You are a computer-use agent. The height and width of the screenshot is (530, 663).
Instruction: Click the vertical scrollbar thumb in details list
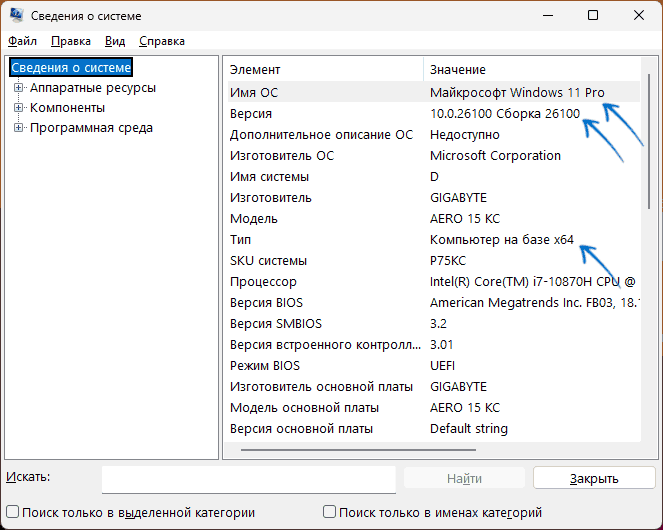[649, 141]
